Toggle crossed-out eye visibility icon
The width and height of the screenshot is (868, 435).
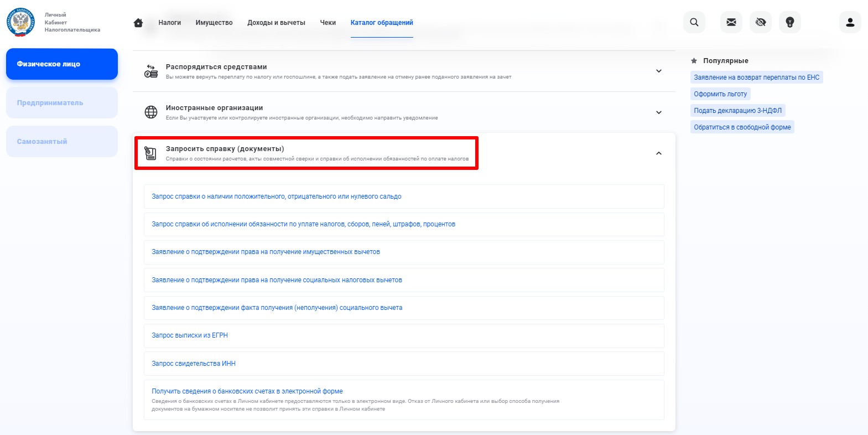coord(760,22)
